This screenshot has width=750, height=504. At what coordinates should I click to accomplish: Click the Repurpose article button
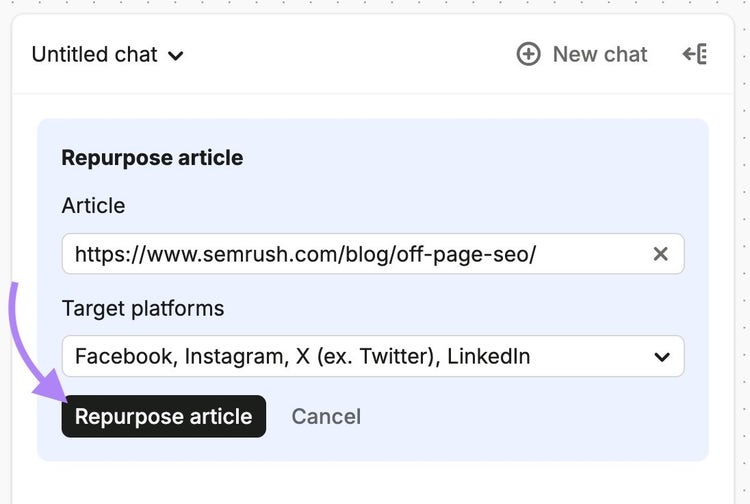coord(164,416)
